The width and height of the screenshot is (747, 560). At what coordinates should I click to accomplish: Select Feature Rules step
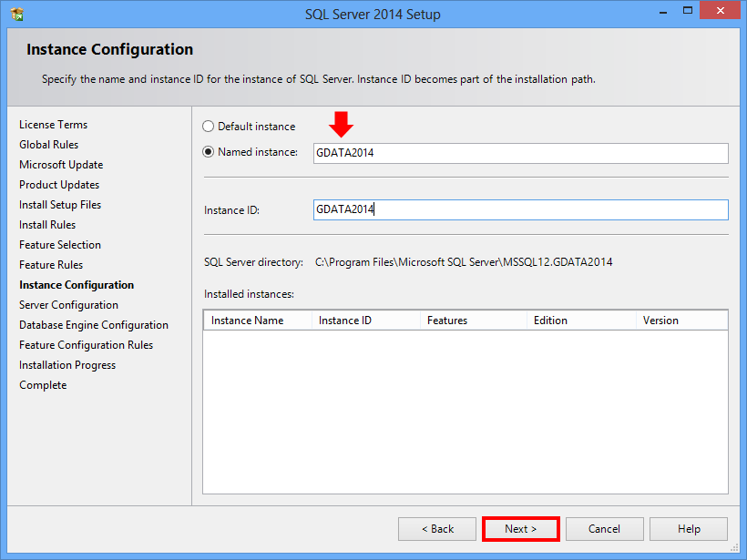(51, 265)
